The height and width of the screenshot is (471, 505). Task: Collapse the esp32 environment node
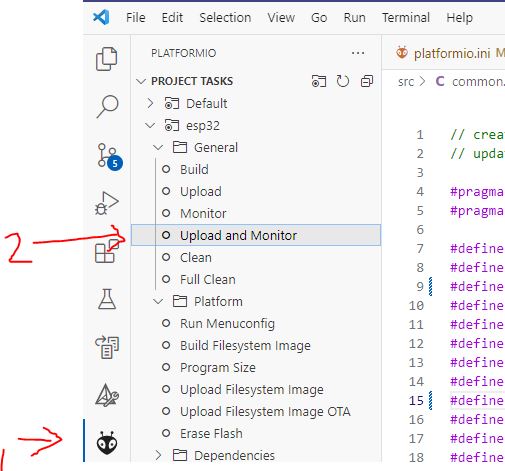point(150,125)
